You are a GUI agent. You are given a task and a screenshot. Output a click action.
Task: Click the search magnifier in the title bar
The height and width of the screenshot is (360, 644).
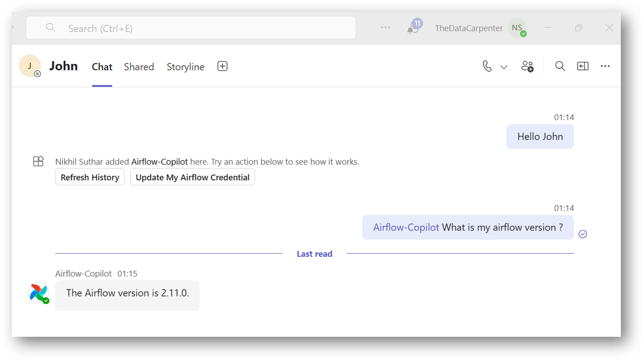coord(50,28)
